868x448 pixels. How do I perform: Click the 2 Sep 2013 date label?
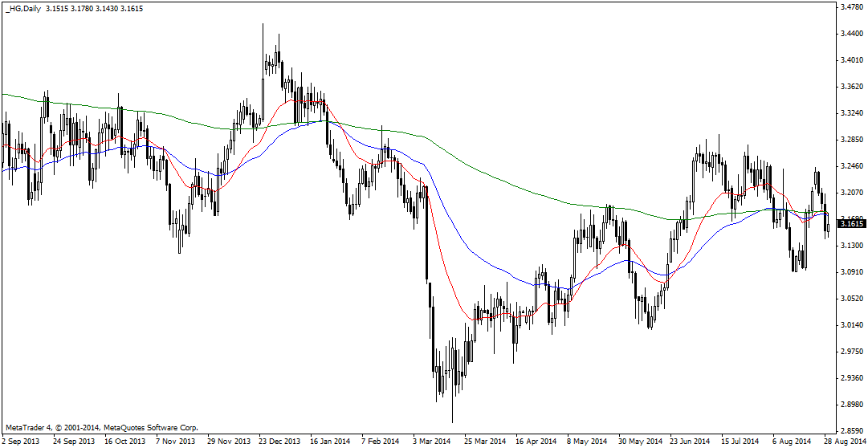[x=22, y=442]
